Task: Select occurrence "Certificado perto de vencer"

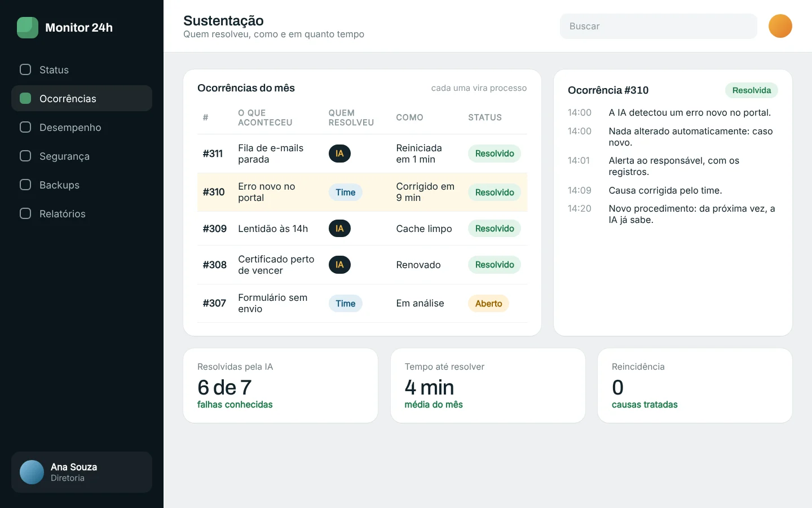Action: 362,265
